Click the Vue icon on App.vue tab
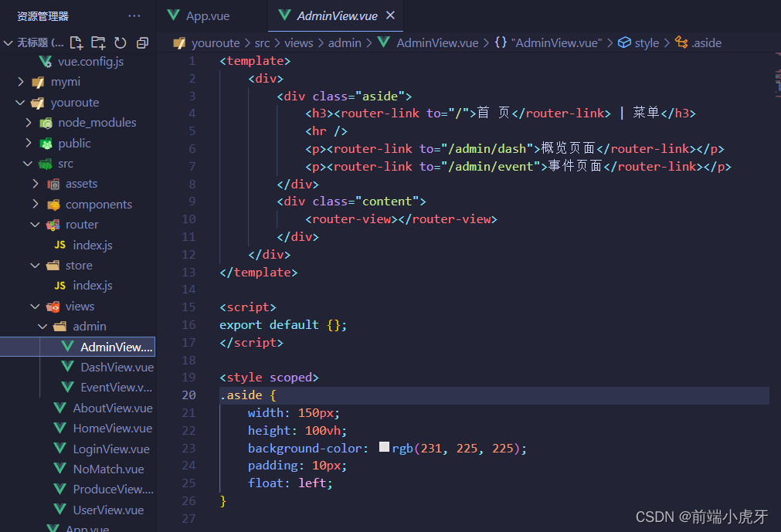This screenshot has width=781, height=532. 173,15
